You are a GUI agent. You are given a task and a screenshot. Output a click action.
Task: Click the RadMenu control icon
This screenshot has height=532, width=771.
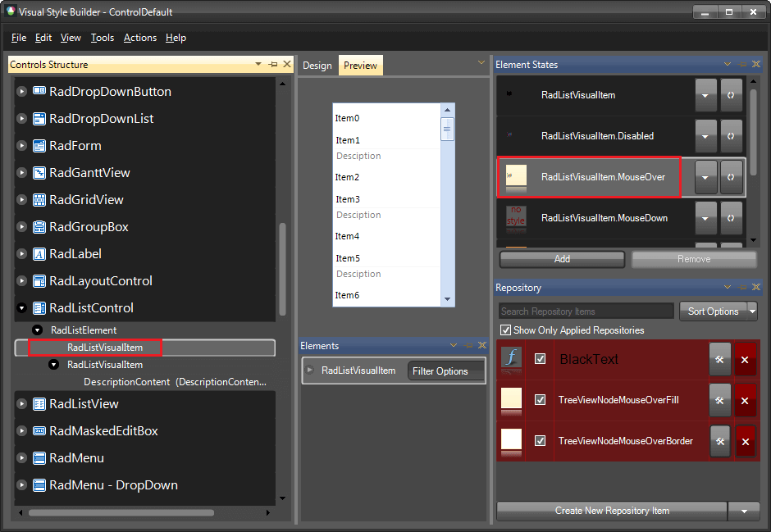[x=39, y=458]
